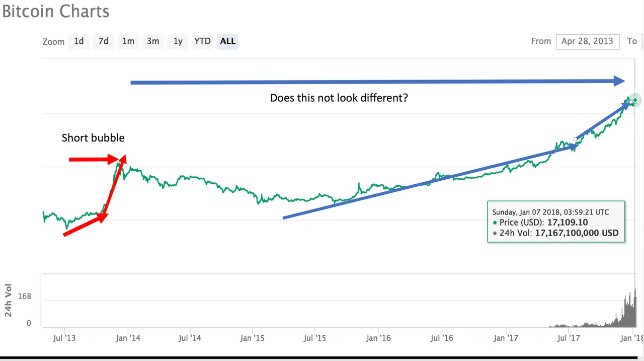Click the Jan '17 axis label

pyautogui.click(x=506, y=338)
